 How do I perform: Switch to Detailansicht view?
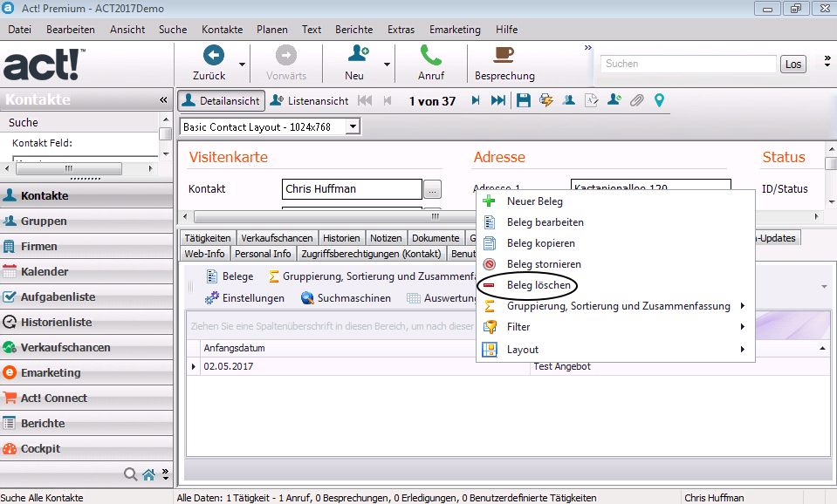221,100
